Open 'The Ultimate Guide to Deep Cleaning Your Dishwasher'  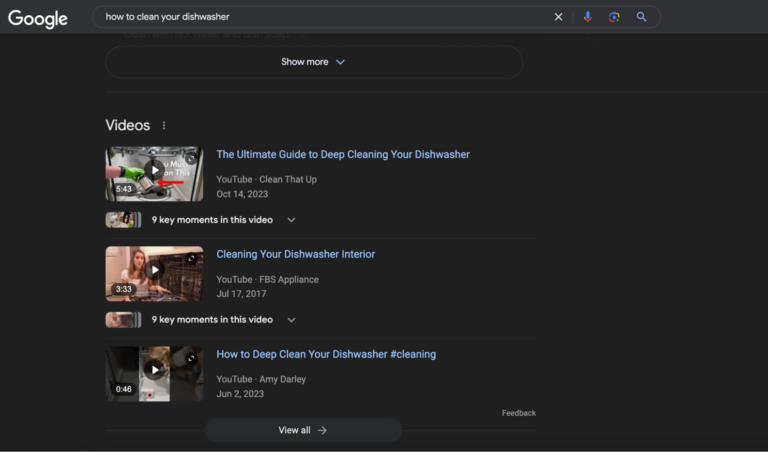(x=343, y=154)
